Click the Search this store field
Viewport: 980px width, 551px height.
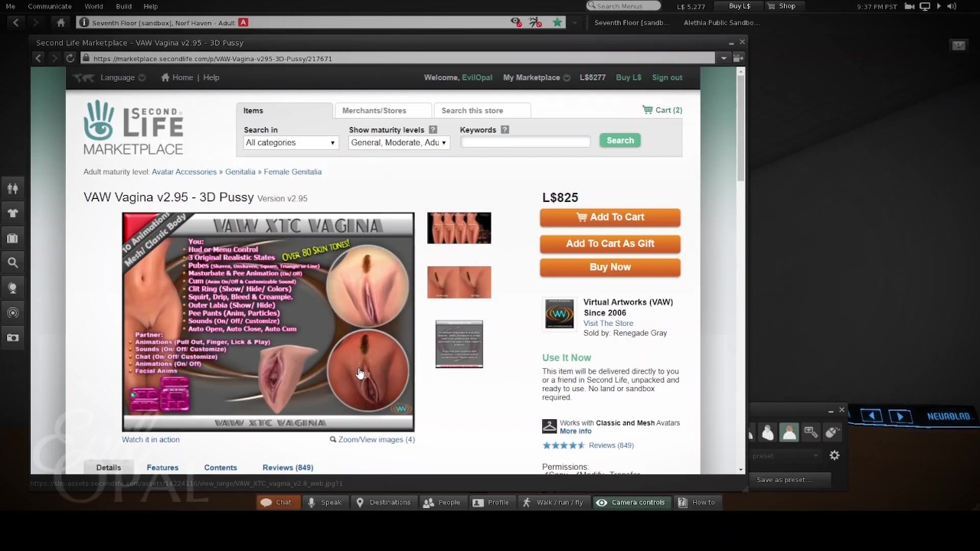click(x=482, y=111)
